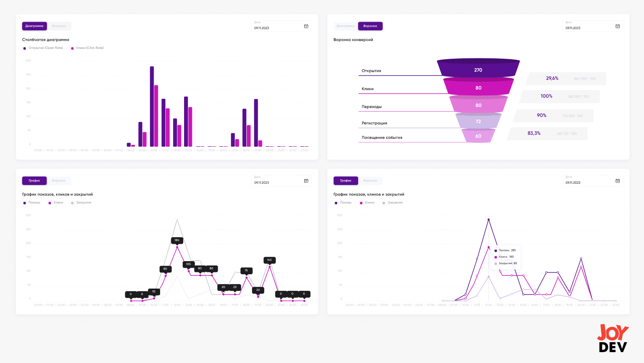Viewport: 644px width, 363px height.
Task: Toggle Клики legend in graph panel with tooltip
Action: pyautogui.click(x=367, y=203)
